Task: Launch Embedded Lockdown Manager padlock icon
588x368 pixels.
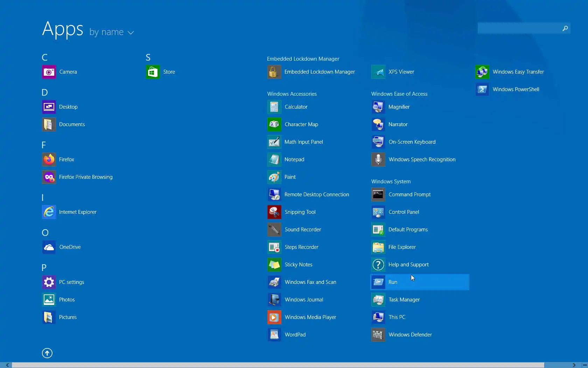Action: (274, 72)
